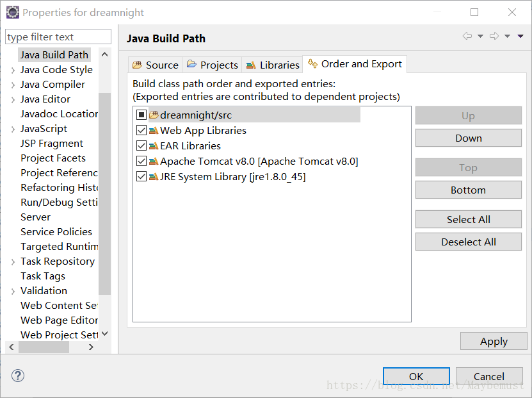This screenshot has height=398, width=532.
Task: Open the view menu dropdown triangle
Action: (520, 36)
